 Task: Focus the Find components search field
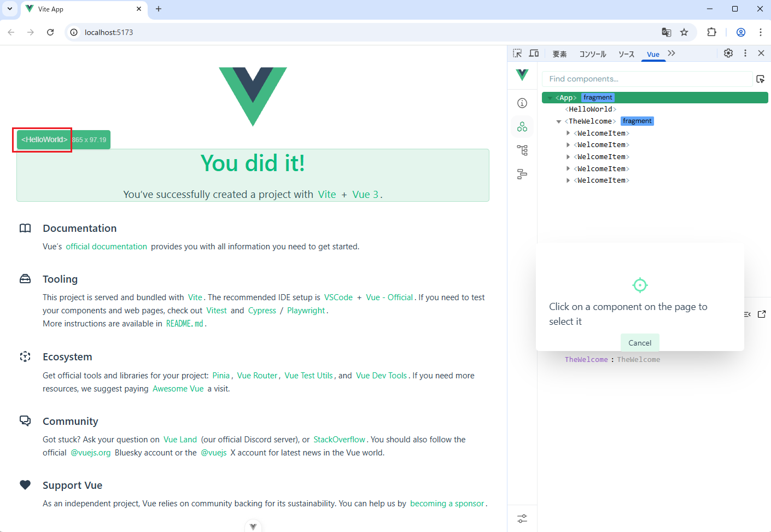pos(647,79)
